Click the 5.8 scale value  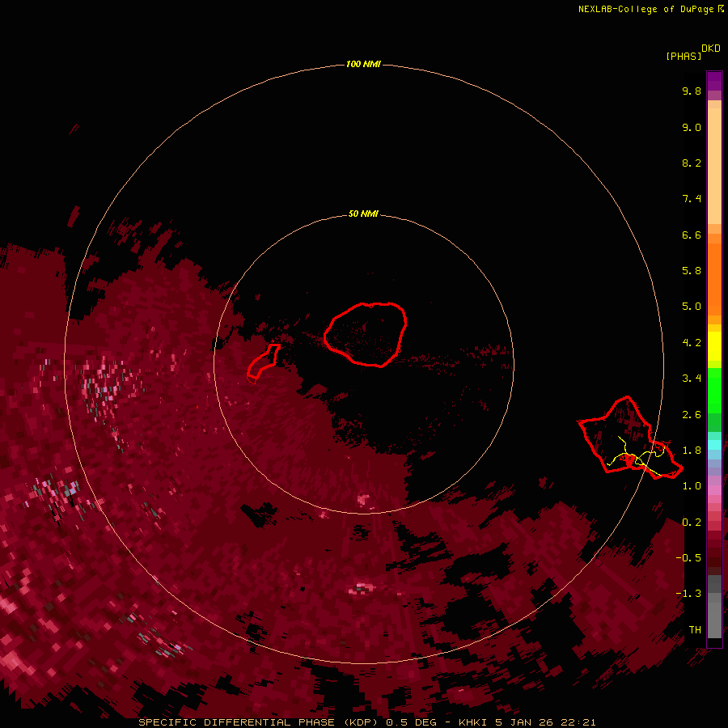[x=692, y=271]
